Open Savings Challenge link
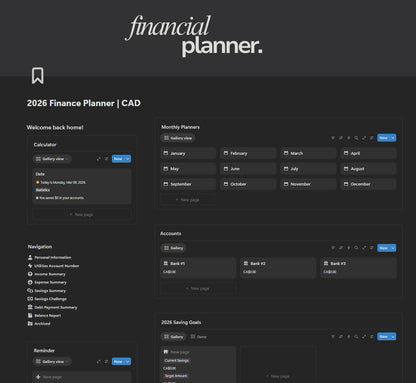The width and height of the screenshot is (416, 383). (x=47, y=299)
